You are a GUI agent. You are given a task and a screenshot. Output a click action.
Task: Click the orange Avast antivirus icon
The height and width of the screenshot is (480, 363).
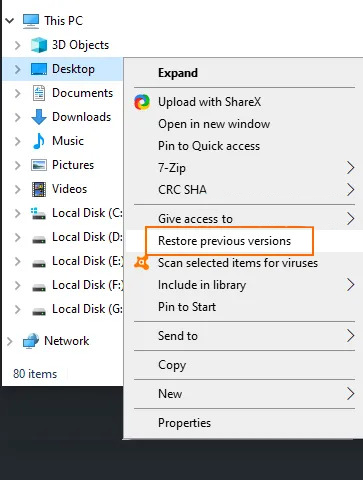click(142, 263)
